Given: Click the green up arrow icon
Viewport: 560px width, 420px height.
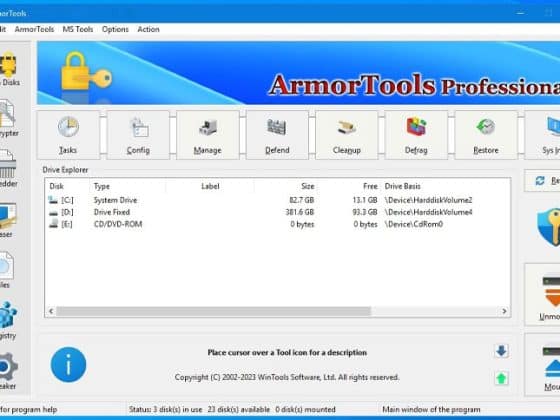Looking at the screenshot, I should (501, 378).
